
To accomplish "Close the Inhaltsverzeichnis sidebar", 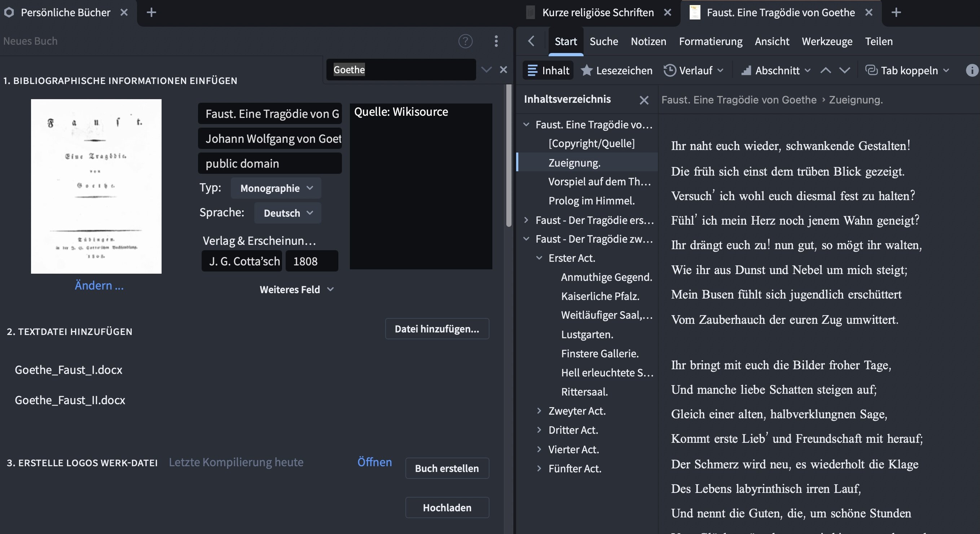I will click(644, 100).
